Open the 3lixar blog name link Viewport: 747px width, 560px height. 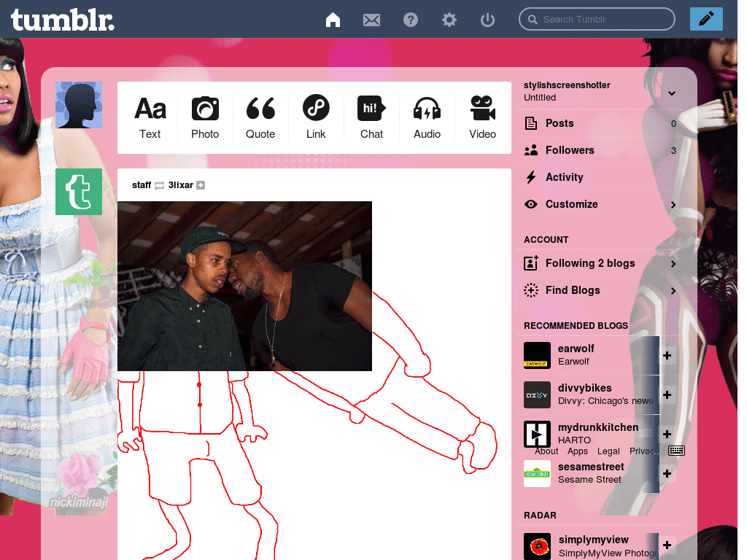pos(181,185)
